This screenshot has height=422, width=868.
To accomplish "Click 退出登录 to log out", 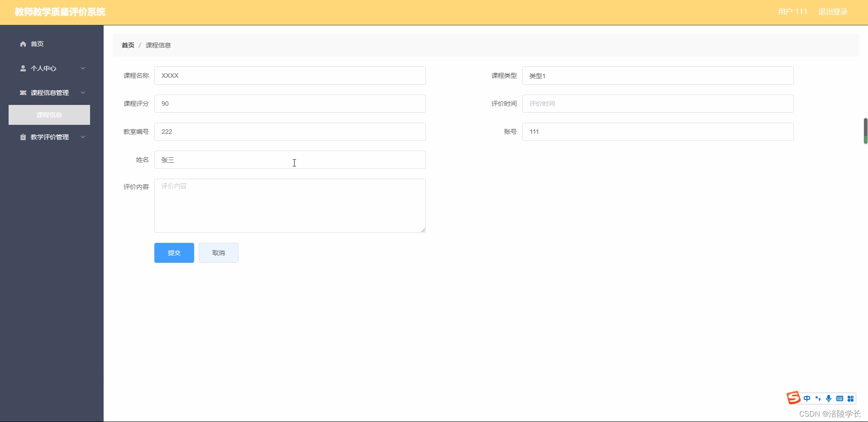I will pyautogui.click(x=833, y=12).
